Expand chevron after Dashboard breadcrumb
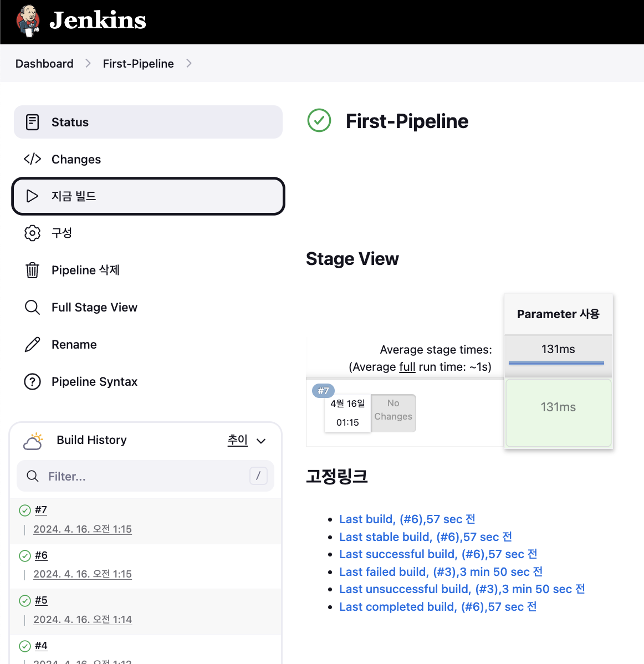This screenshot has width=644, height=664. tap(88, 64)
